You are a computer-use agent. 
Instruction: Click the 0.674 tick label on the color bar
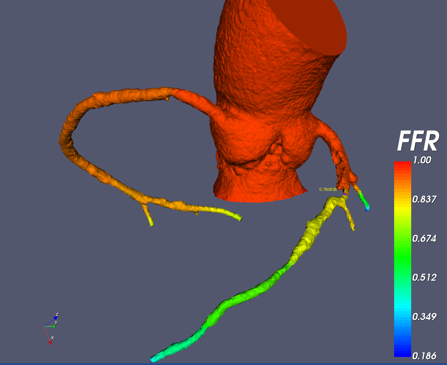pyautogui.click(x=424, y=238)
